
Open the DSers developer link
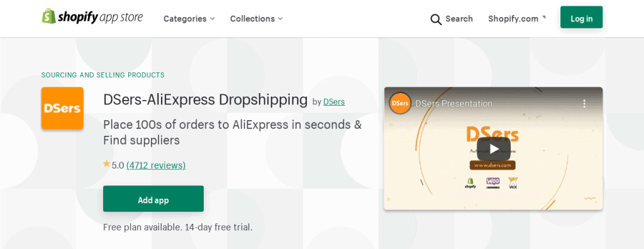(x=334, y=101)
